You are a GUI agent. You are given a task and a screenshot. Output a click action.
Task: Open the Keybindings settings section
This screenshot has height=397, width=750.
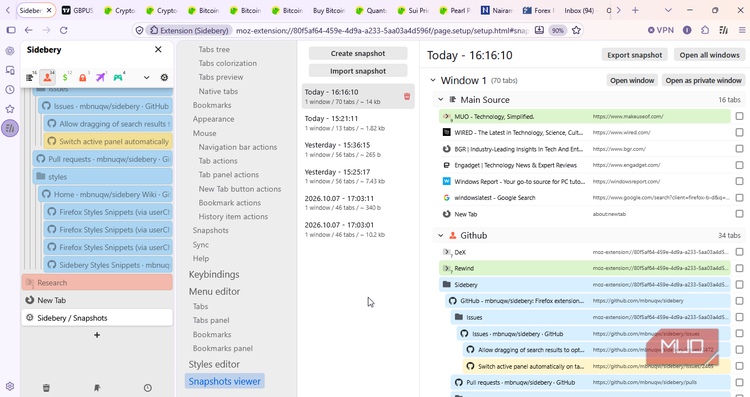click(x=214, y=275)
